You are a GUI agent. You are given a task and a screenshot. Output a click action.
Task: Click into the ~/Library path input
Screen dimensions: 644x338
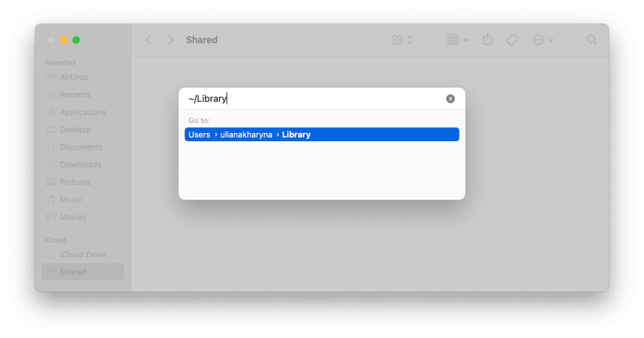(x=315, y=99)
